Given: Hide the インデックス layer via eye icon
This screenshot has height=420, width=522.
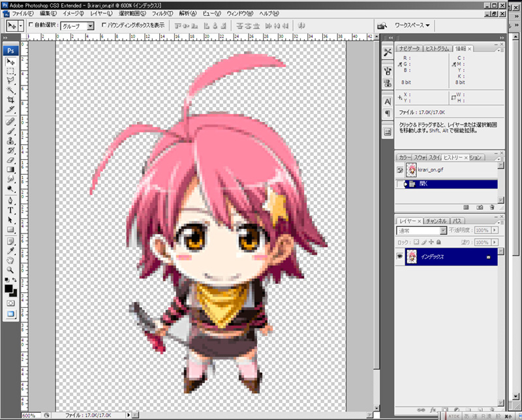Looking at the screenshot, I should coord(400,256).
